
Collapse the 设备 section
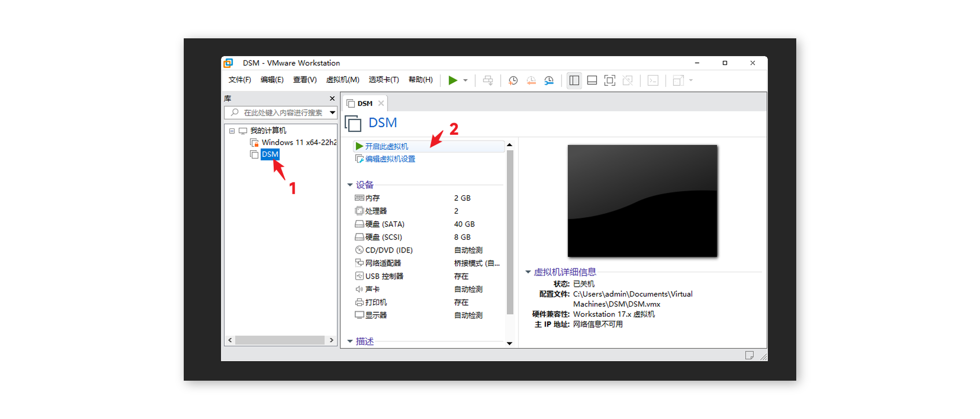(x=350, y=185)
